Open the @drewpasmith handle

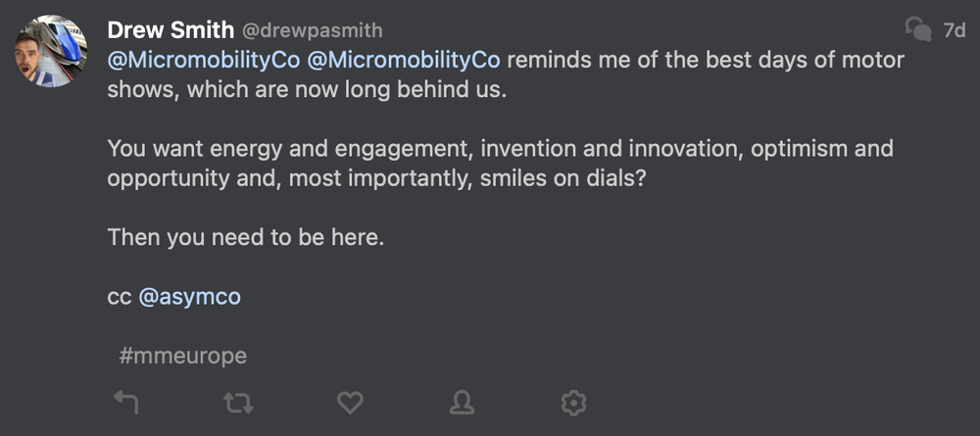tap(312, 30)
